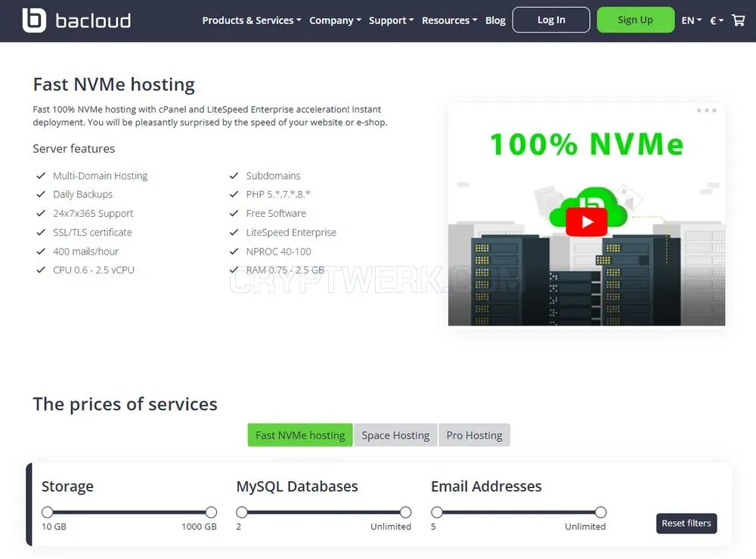Image resolution: width=756 pixels, height=559 pixels.
Task: Click checkmark beside 400 mails/hour
Action: pos(41,251)
